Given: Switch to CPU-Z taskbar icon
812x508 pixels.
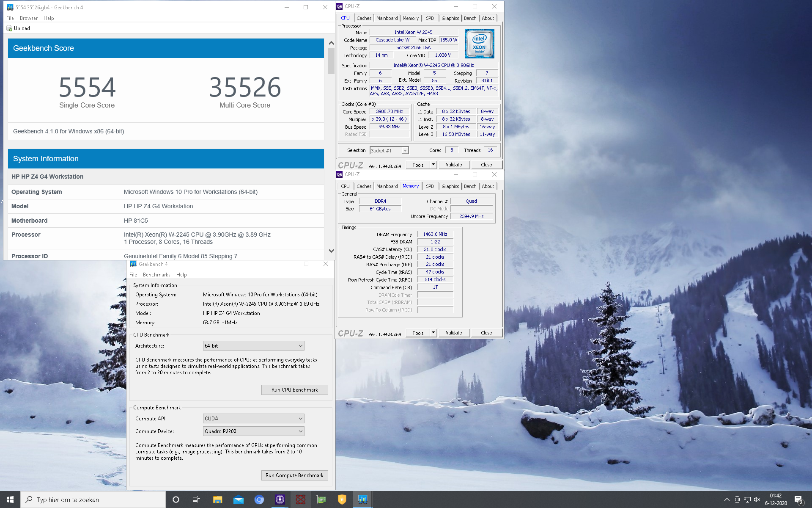Looking at the screenshot, I should [280, 500].
